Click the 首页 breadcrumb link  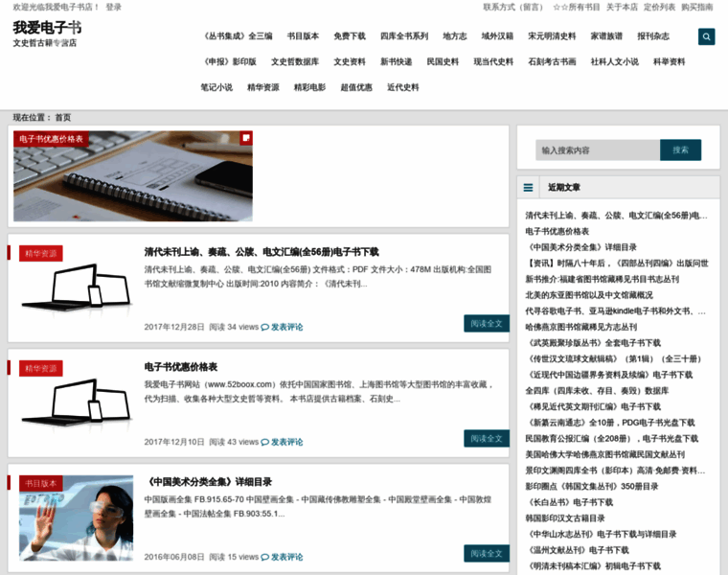[62, 117]
